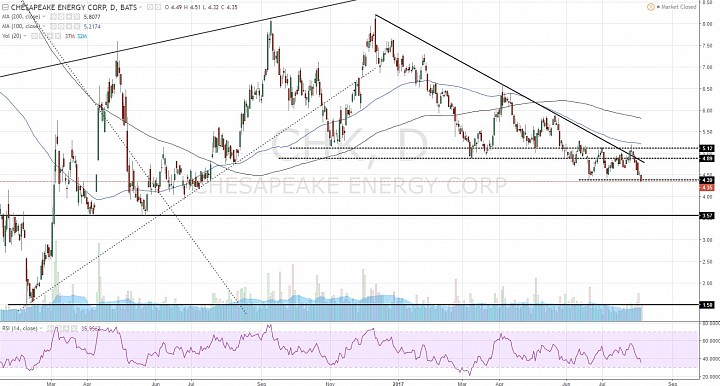This screenshot has width=720, height=386.
Task: Click the RSI (14, close) legend label
Action: (20, 329)
